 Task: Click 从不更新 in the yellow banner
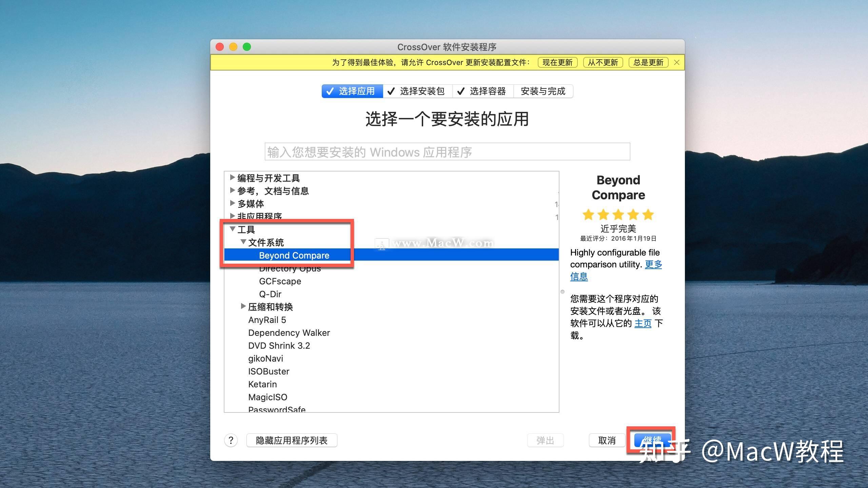(x=603, y=62)
